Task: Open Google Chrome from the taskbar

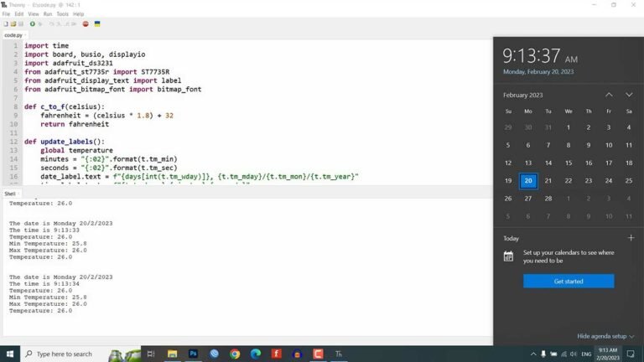Action: coord(235,354)
